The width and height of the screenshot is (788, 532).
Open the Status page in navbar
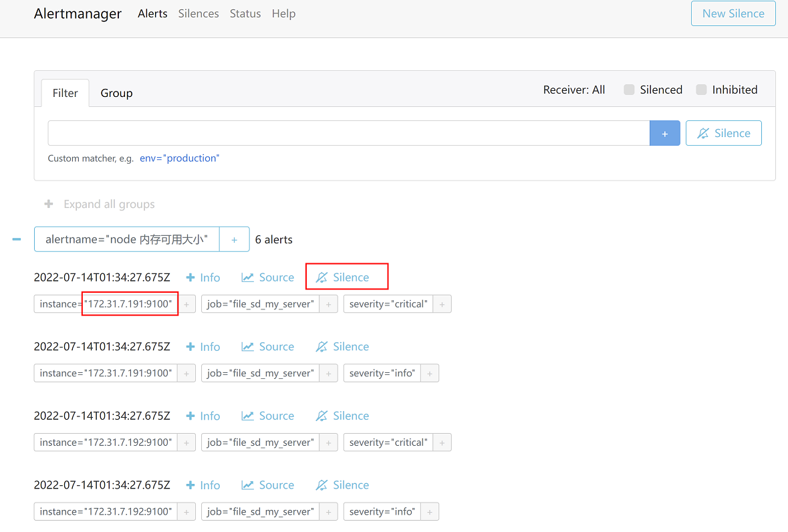click(245, 13)
